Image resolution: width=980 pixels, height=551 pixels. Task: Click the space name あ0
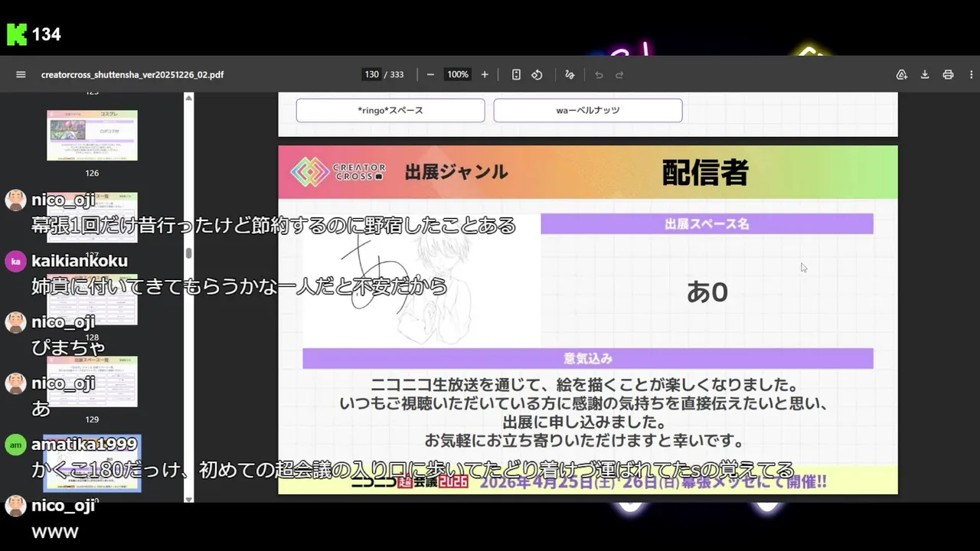[x=707, y=292]
